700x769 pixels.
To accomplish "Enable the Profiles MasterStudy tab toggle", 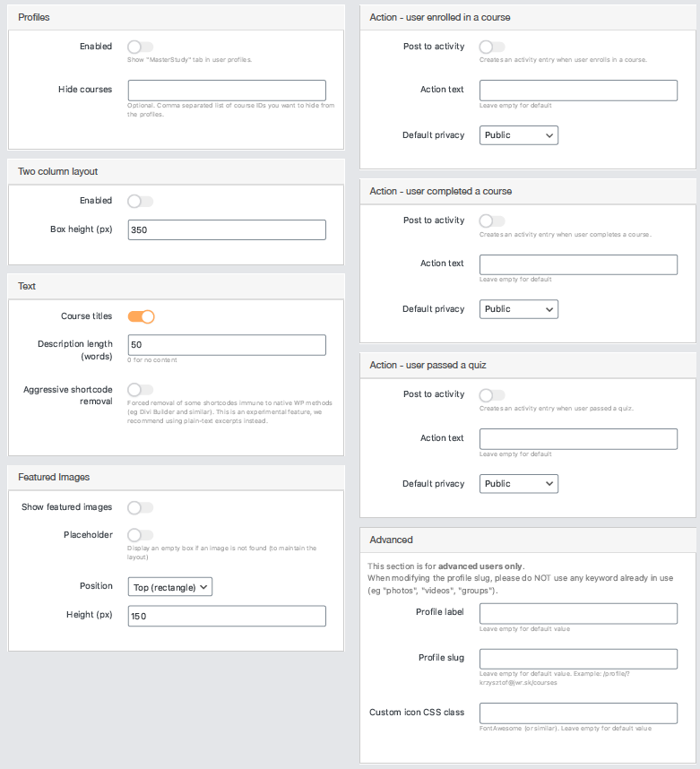I will [x=141, y=47].
